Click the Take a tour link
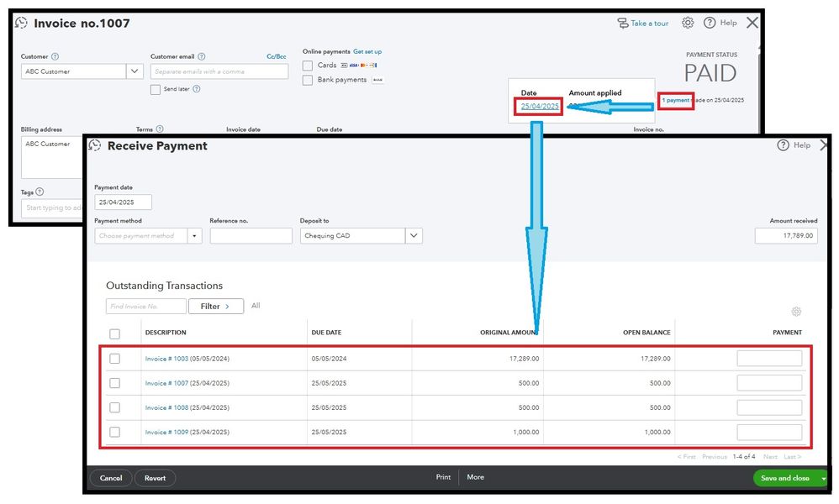The height and width of the screenshot is (504, 839). coord(650,23)
